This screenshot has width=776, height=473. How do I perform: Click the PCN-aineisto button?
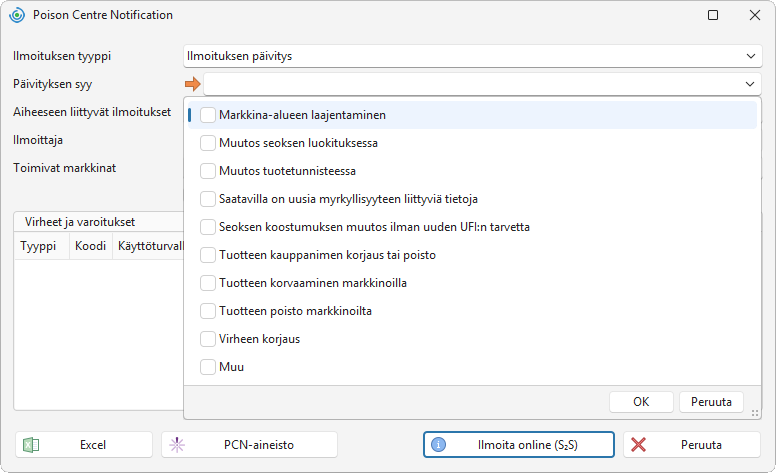249,445
